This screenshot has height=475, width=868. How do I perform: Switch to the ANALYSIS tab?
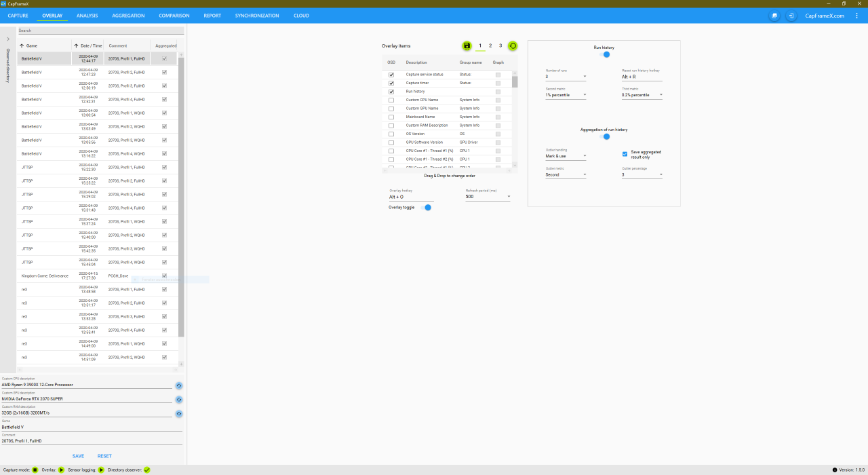87,16
